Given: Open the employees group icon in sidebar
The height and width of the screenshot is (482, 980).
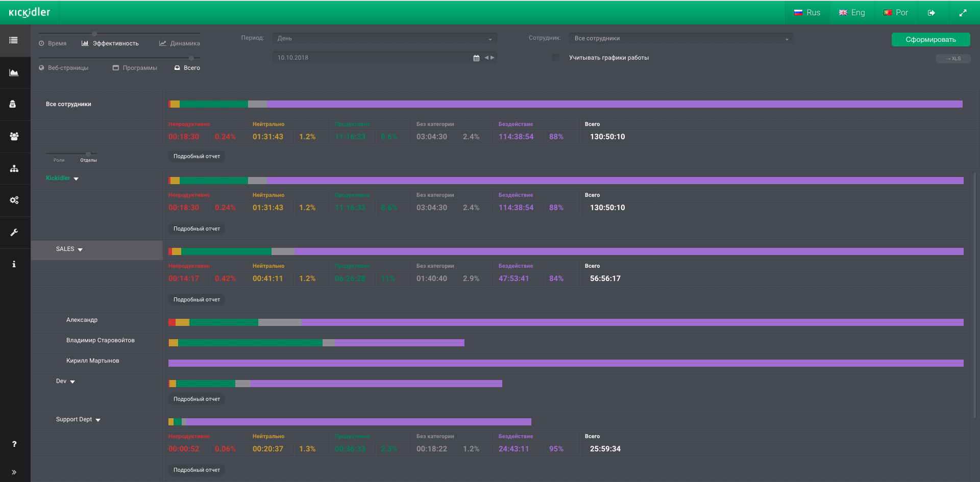Looking at the screenshot, I should click(x=14, y=136).
